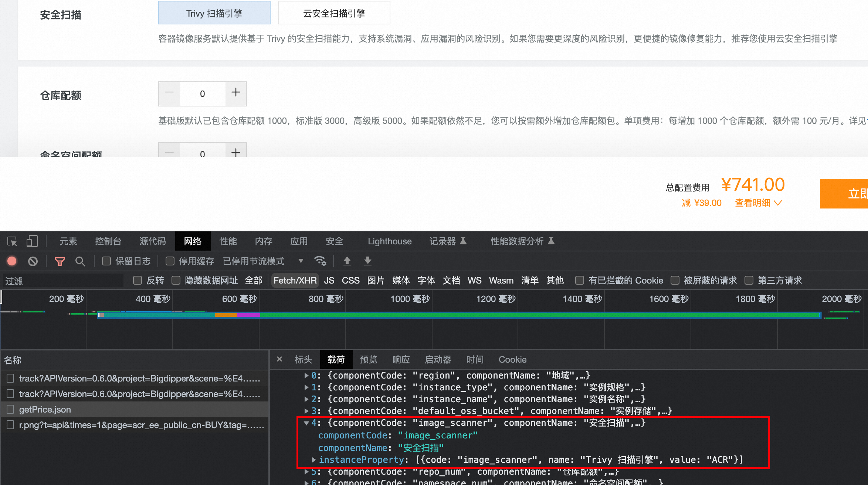
Task: Export HAR file download arrow icon
Action: point(367,261)
